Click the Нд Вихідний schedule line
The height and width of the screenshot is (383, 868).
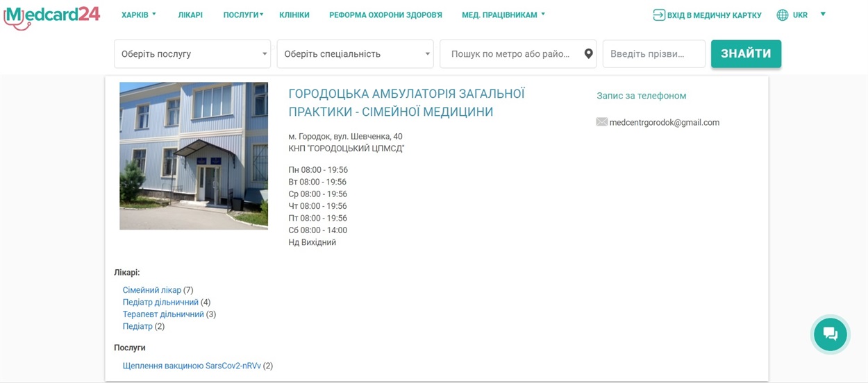(x=312, y=242)
